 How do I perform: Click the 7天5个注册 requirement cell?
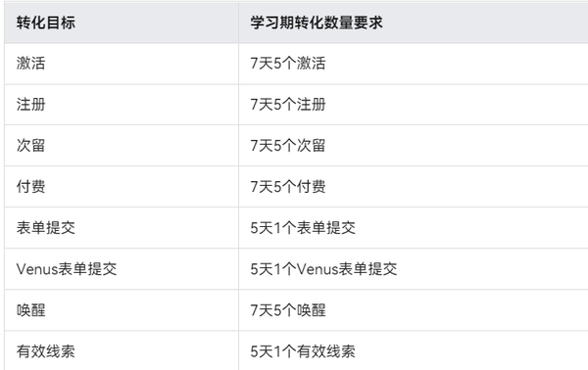[288, 104]
